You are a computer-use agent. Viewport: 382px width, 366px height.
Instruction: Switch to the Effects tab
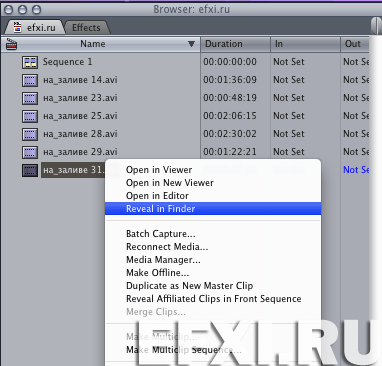86,28
